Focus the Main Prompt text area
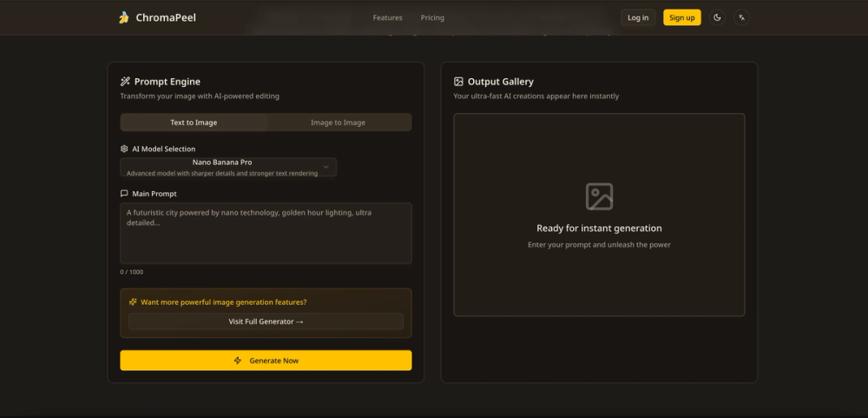The width and height of the screenshot is (868, 418). tap(266, 233)
